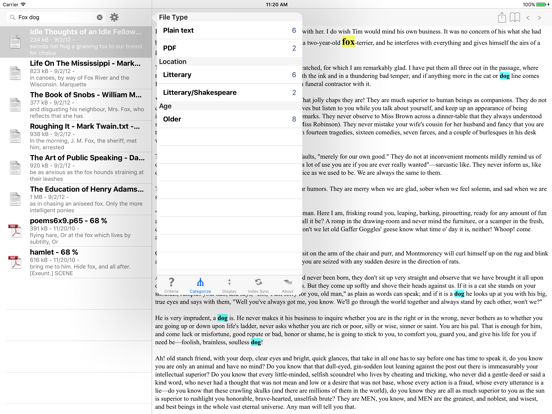This screenshot has height=414, width=552.
Task: Filter by PDF file type
Action: [x=229, y=48]
